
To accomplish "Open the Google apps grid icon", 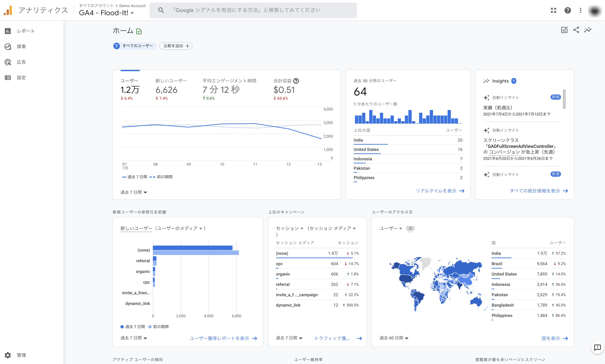I will [554, 10].
